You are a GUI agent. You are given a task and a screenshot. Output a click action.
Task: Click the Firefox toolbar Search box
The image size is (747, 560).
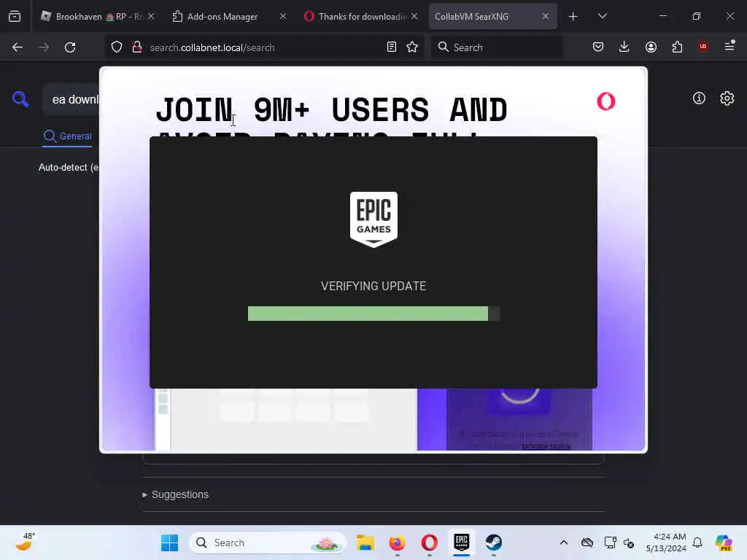tap(497, 47)
